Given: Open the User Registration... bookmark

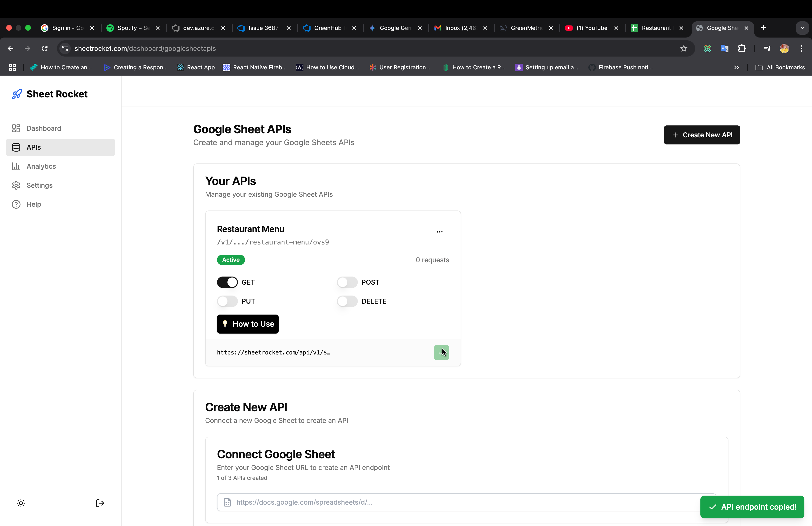Looking at the screenshot, I should [400, 67].
